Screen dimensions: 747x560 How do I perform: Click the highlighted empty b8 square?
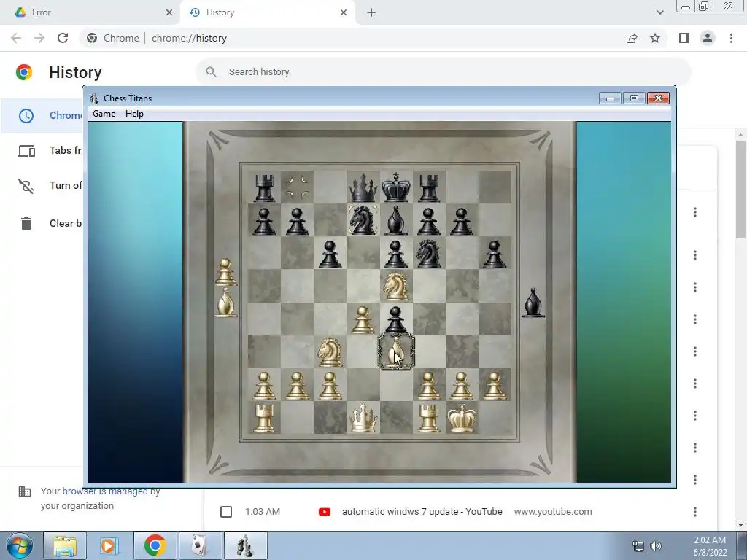click(x=298, y=187)
